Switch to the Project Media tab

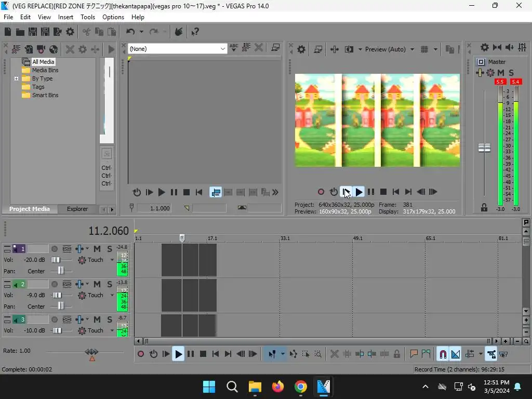pos(30,209)
